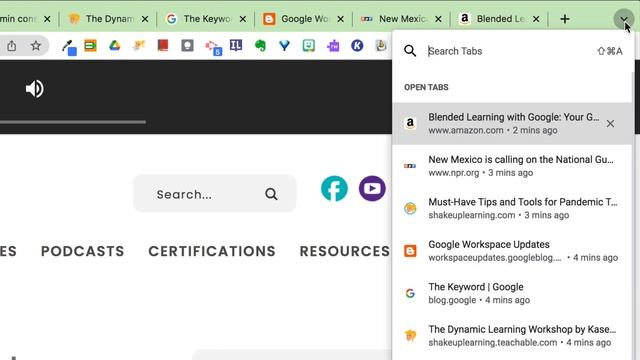Mute audio with the speaker icon
This screenshot has height=360, width=640.
(35, 89)
